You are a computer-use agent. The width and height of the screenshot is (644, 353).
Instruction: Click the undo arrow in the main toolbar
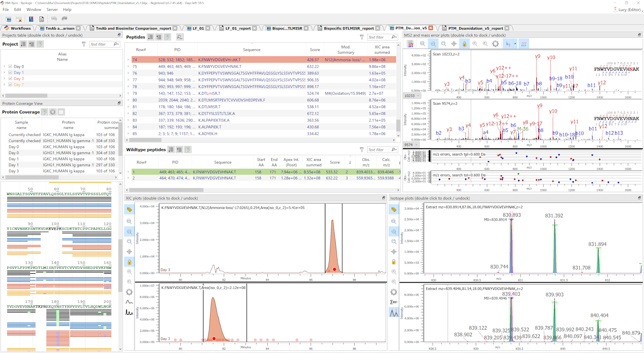pyautogui.click(x=54, y=19)
